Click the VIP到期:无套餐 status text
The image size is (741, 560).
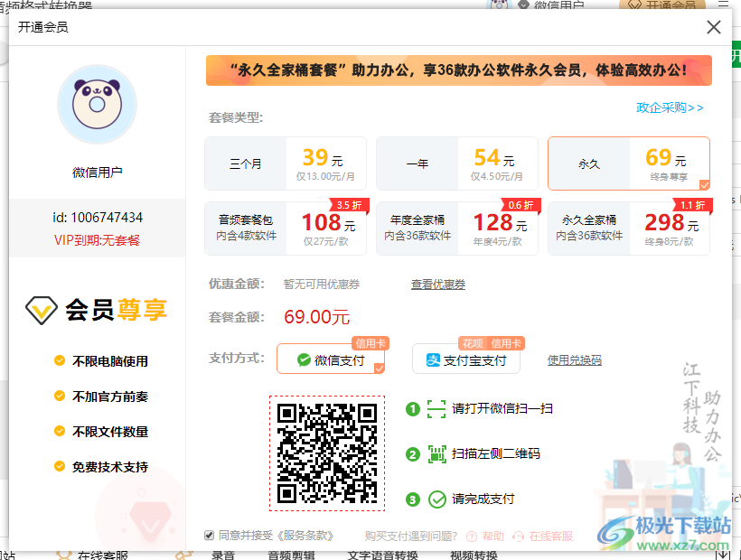tap(98, 240)
